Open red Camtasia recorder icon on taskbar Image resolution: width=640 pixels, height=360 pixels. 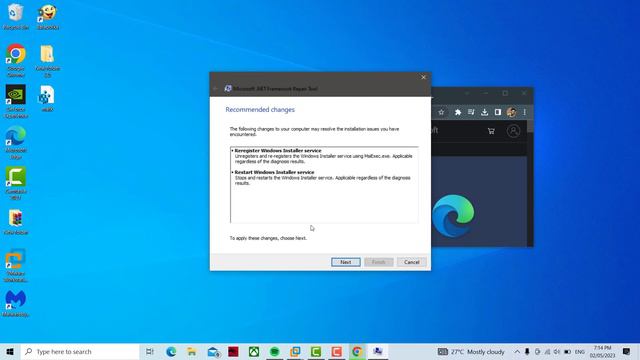(x=336, y=351)
